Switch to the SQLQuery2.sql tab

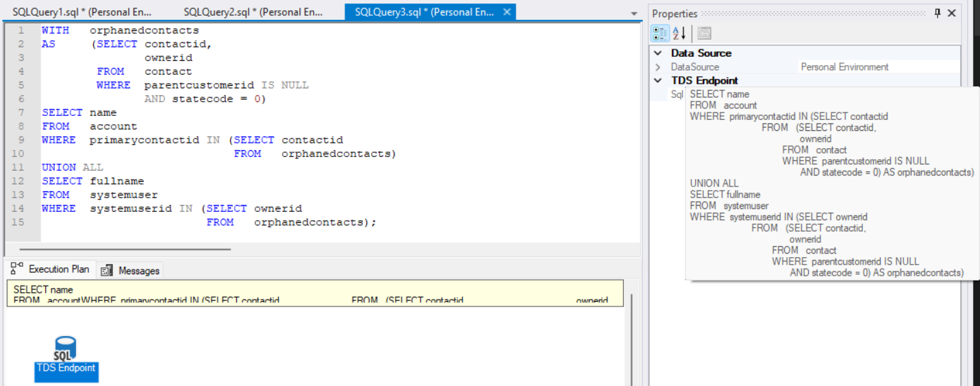253,12
